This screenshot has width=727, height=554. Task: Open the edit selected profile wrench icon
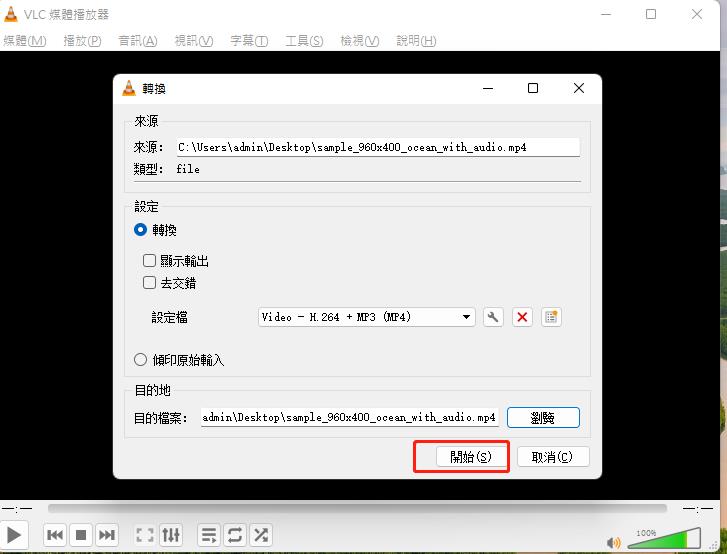[493, 317]
